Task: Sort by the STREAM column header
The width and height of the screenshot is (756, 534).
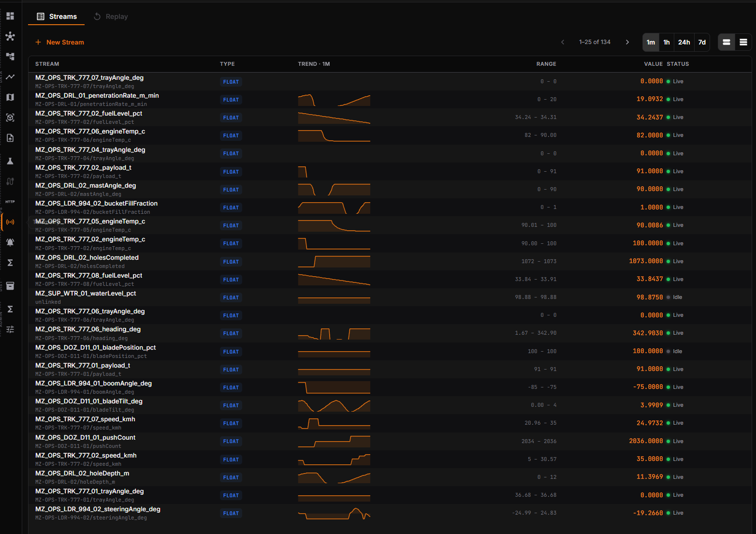Action: [x=47, y=64]
